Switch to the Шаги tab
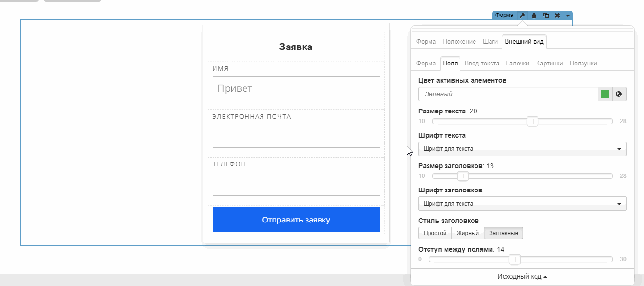 [x=490, y=42]
